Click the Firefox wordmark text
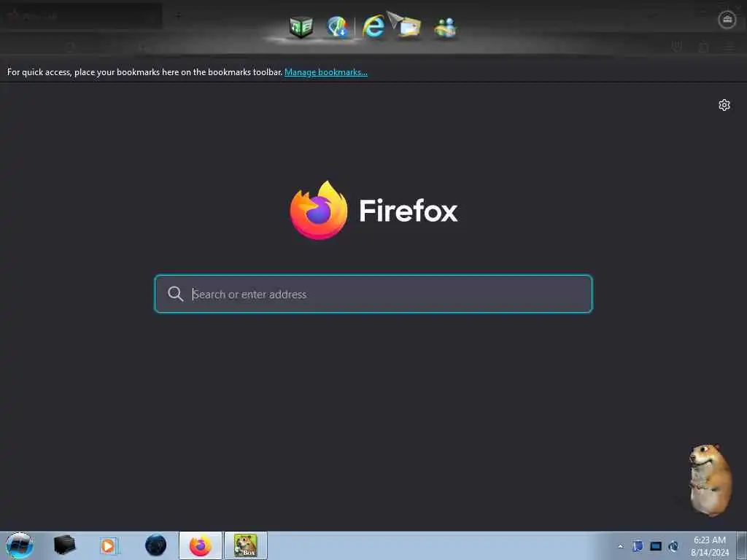 pos(409,211)
